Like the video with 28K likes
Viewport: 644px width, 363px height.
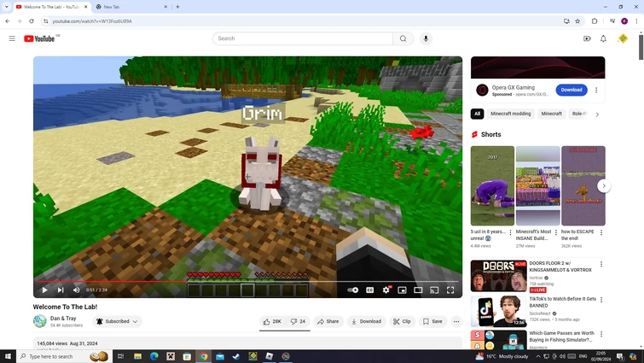pos(272,321)
